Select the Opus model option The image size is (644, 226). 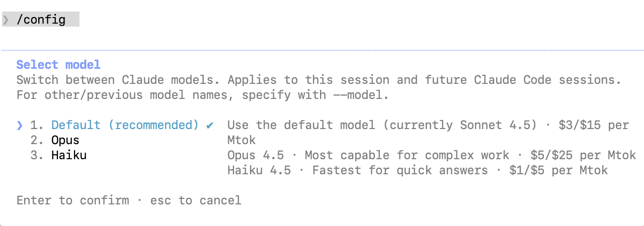click(x=65, y=140)
